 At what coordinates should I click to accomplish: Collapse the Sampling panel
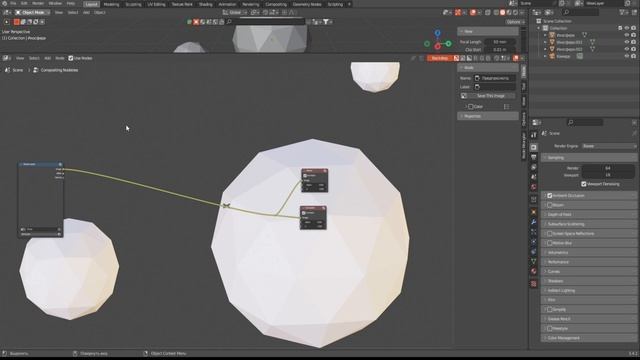(589, 158)
